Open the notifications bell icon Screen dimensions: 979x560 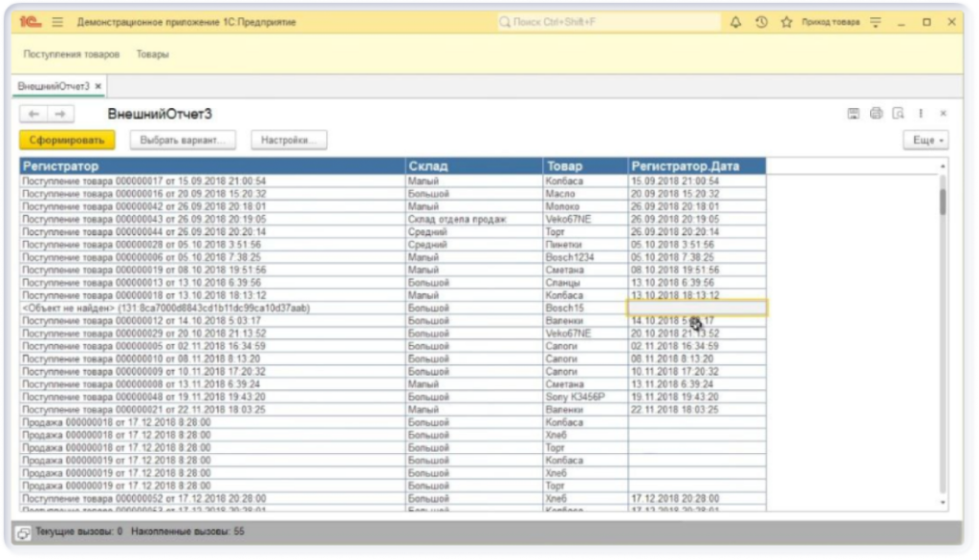[x=735, y=22]
